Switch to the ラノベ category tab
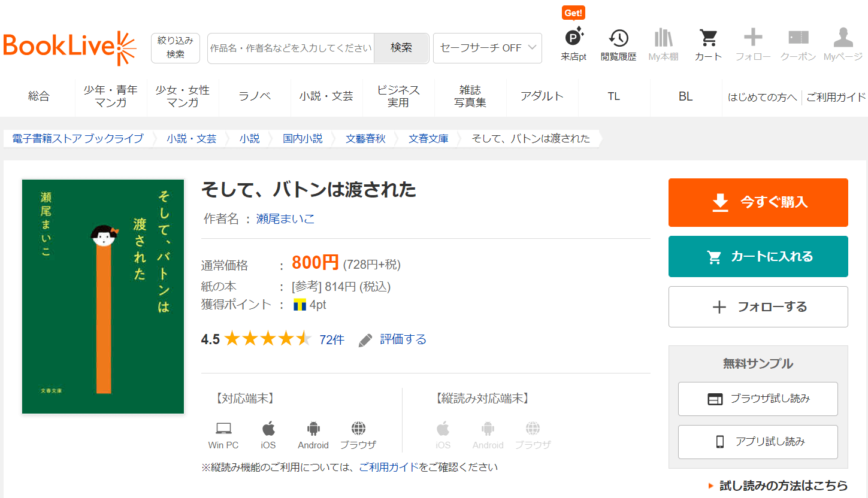Screen dimensions: 868x498 pyautogui.click(x=255, y=96)
